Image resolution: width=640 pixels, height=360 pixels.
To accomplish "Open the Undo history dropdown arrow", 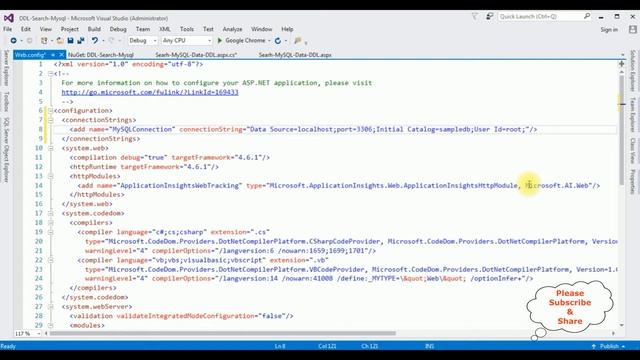I will [103, 40].
